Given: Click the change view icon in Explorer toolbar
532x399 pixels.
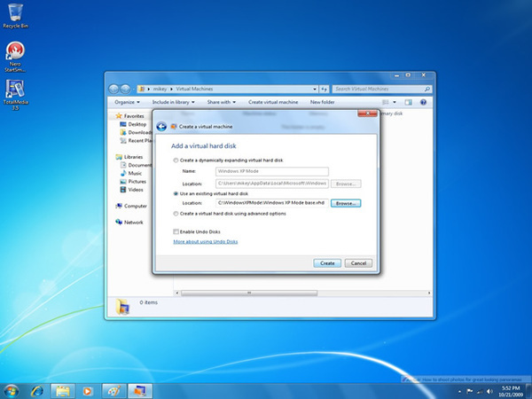Looking at the screenshot, I should [386, 102].
